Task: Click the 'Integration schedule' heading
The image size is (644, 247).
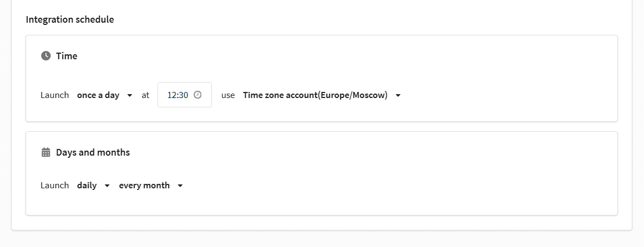Action: pos(70,19)
